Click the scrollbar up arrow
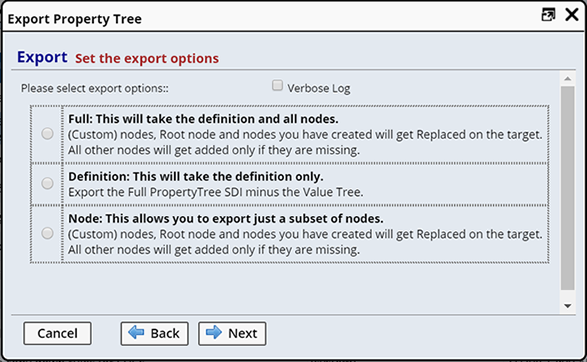 pos(568,79)
